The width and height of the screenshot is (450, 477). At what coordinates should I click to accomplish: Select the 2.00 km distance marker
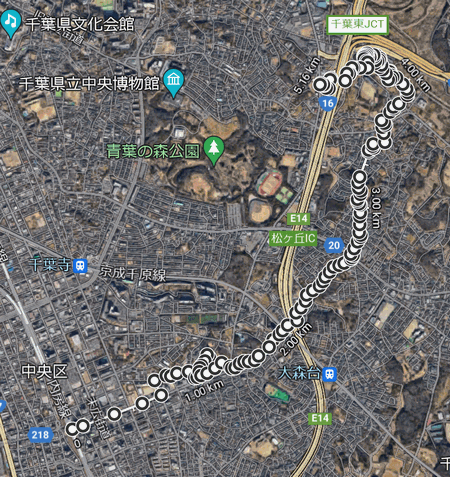pos(296,339)
